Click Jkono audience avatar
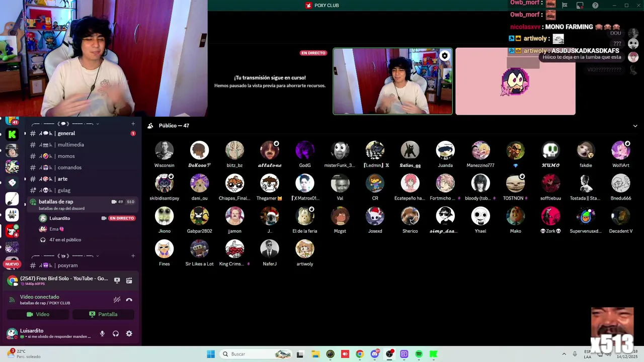The width and height of the screenshot is (644, 362). coord(164,216)
